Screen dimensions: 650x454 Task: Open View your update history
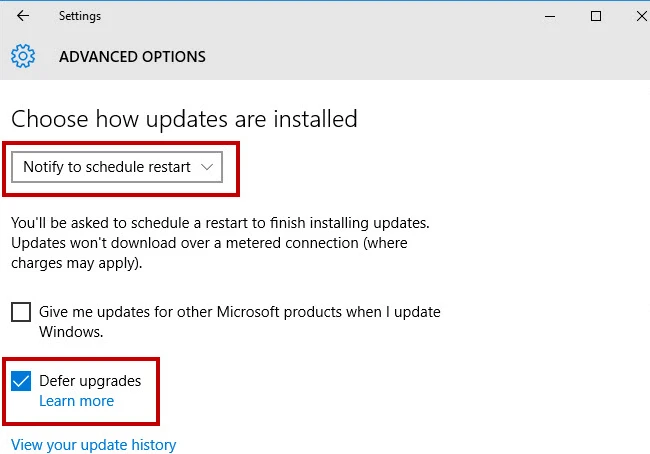(x=93, y=445)
